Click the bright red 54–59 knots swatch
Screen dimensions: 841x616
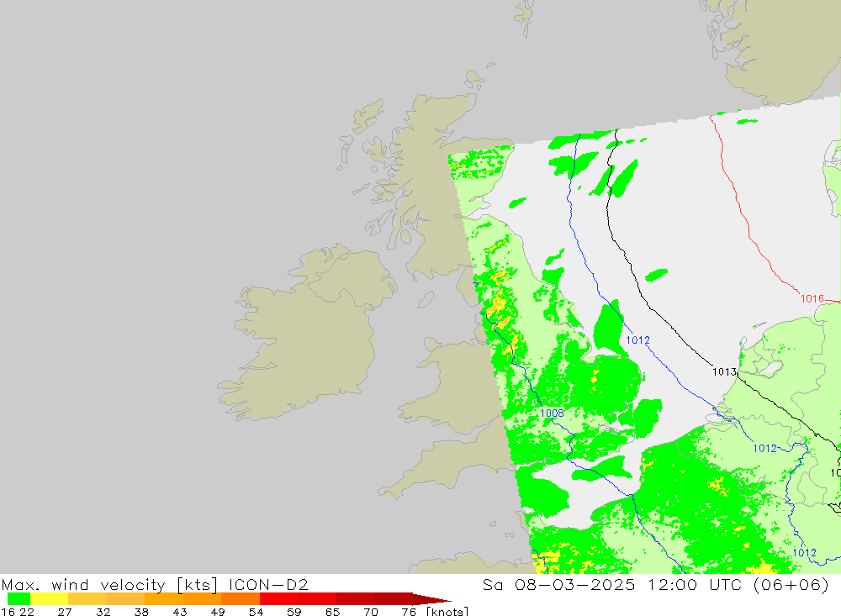[x=278, y=599]
